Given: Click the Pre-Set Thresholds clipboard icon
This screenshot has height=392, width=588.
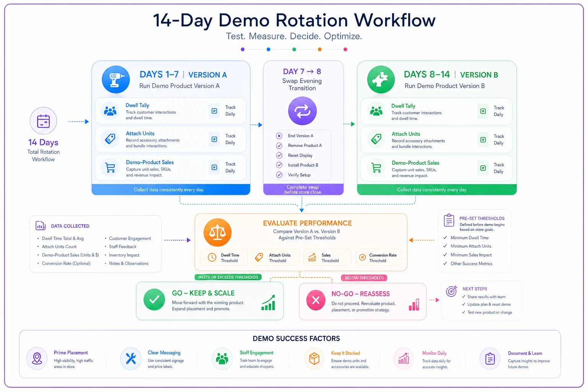Looking at the screenshot, I should click(x=449, y=220).
